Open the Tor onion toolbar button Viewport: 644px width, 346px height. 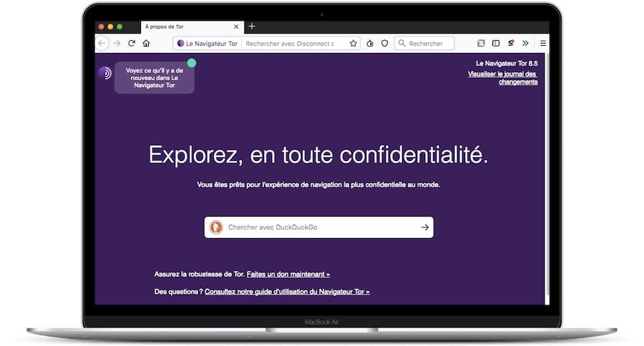(370, 43)
